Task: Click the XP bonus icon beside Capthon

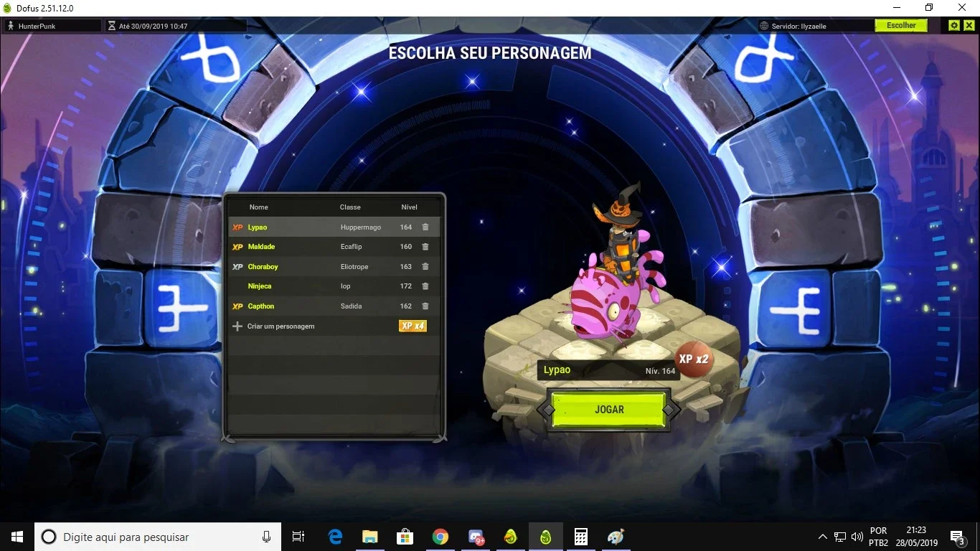Action: point(237,306)
